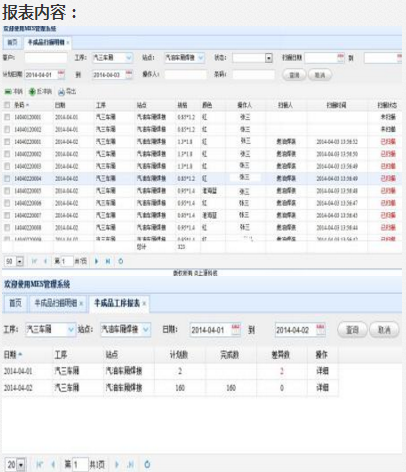
Task: Open the page size dropdown showing 50
Action: (20, 261)
